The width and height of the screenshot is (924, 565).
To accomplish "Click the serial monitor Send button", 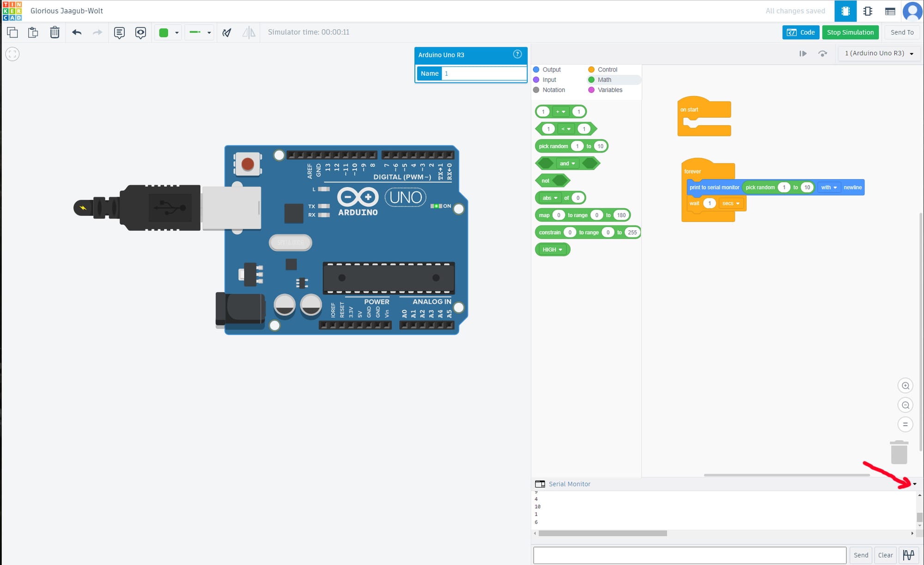I will click(x=861, y=555).
